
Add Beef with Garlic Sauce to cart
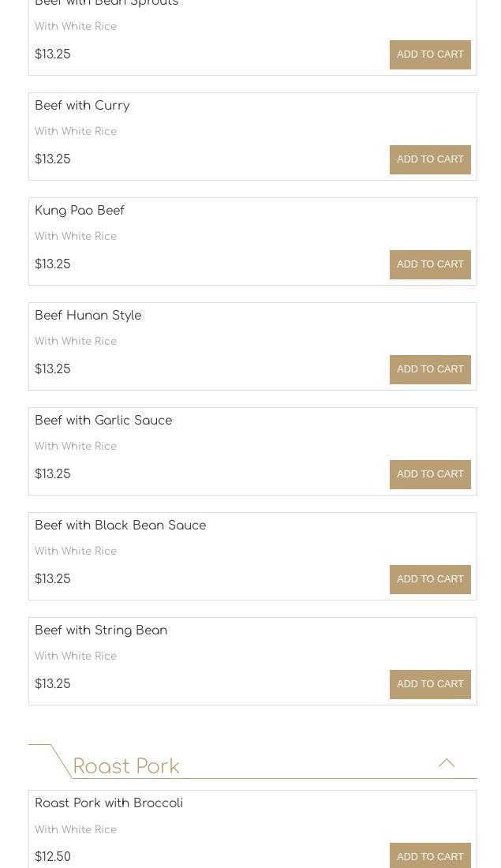point(430,474)
